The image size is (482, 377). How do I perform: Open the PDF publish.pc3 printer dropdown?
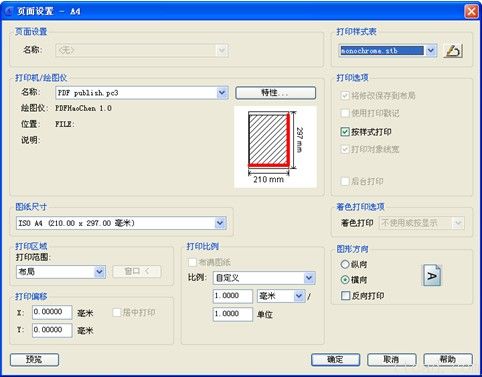(x=222, y=93)
